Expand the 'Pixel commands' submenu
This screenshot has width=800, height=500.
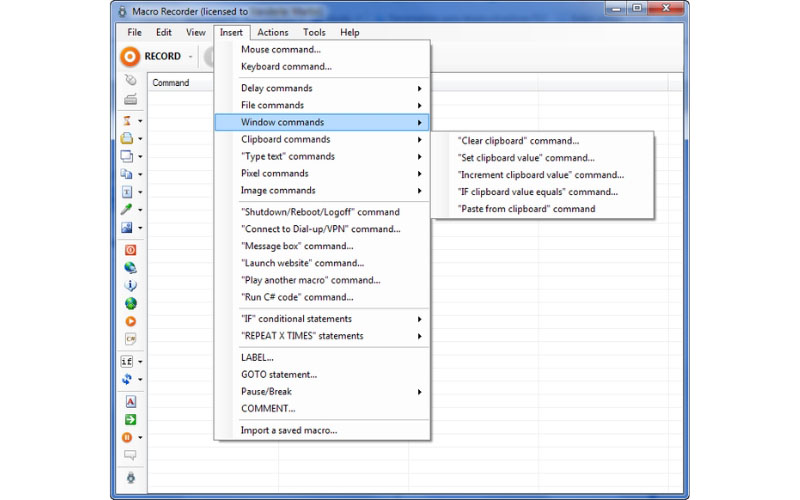(322, 173)
